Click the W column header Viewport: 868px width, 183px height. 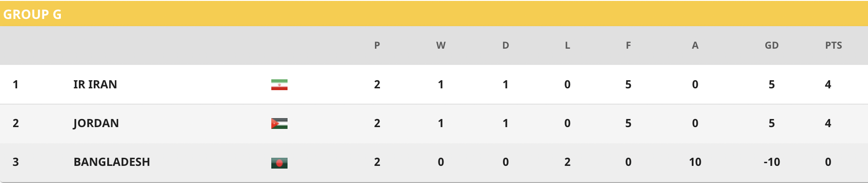[x=441, y=45]
